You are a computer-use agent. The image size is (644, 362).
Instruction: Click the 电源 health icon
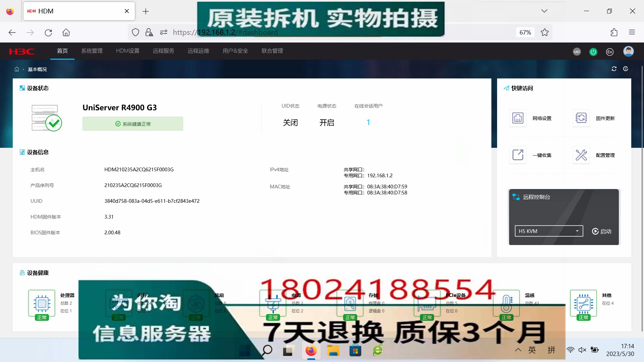[273, 303]
